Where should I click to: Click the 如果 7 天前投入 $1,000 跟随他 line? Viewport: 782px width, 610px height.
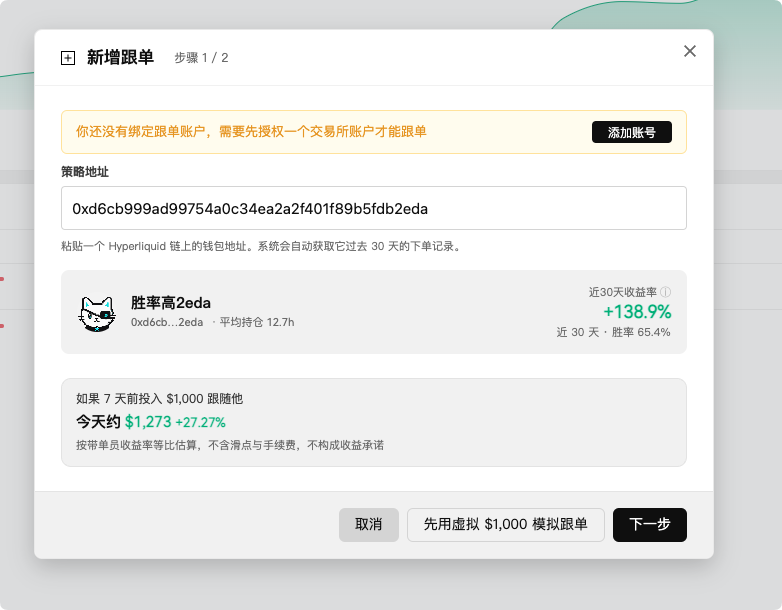pos(160,399)
